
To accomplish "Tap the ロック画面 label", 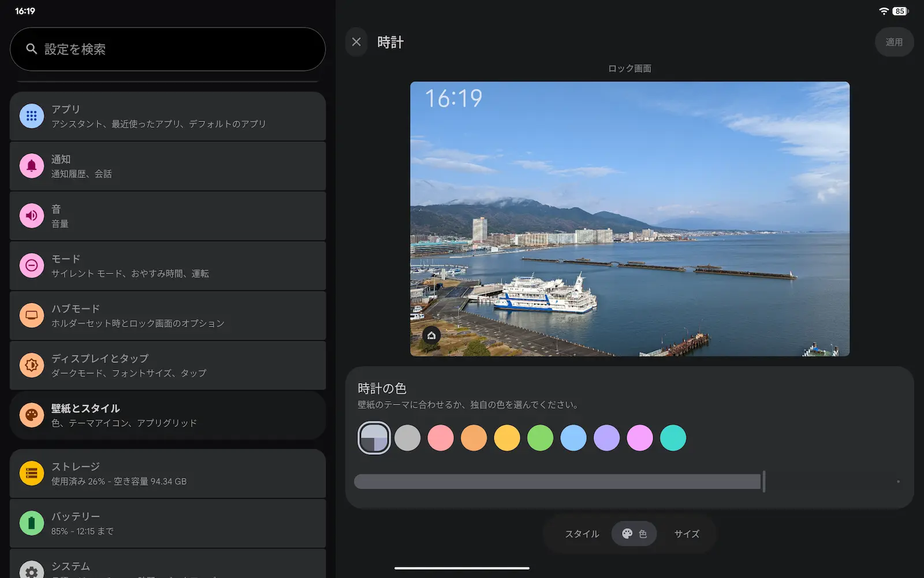I will [x=629, y=68].
